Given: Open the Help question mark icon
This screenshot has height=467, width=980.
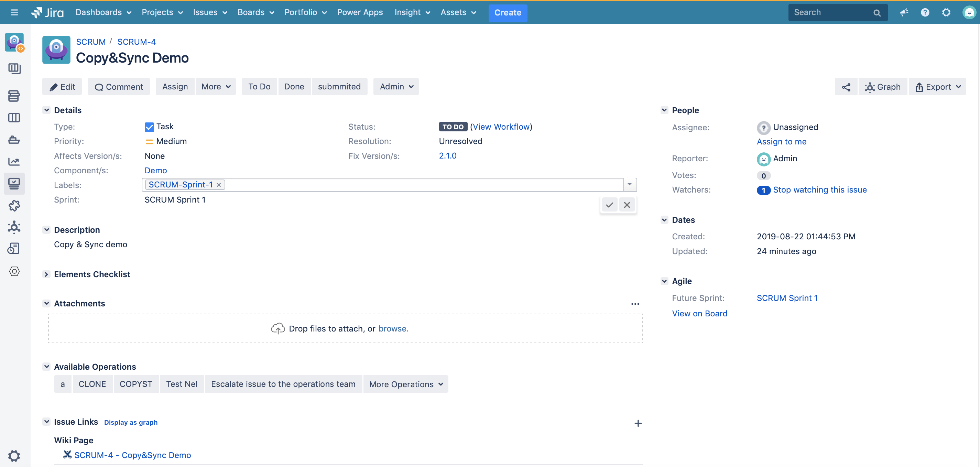Looking at the screenshot, I should 925,12.
